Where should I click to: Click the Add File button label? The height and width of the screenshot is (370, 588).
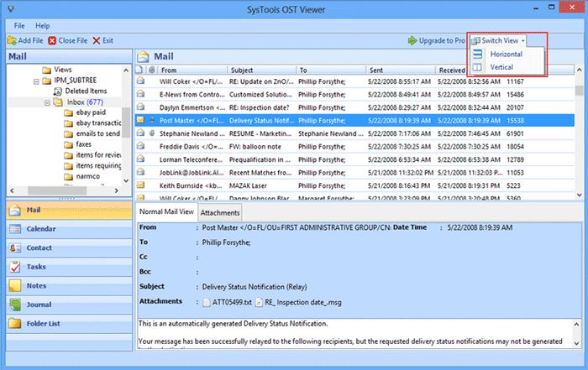30,40
